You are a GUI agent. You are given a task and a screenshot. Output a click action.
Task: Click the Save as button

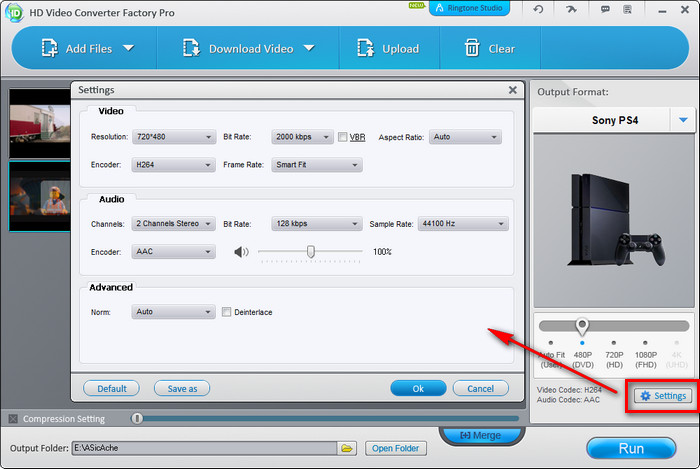tap(182, 388)
